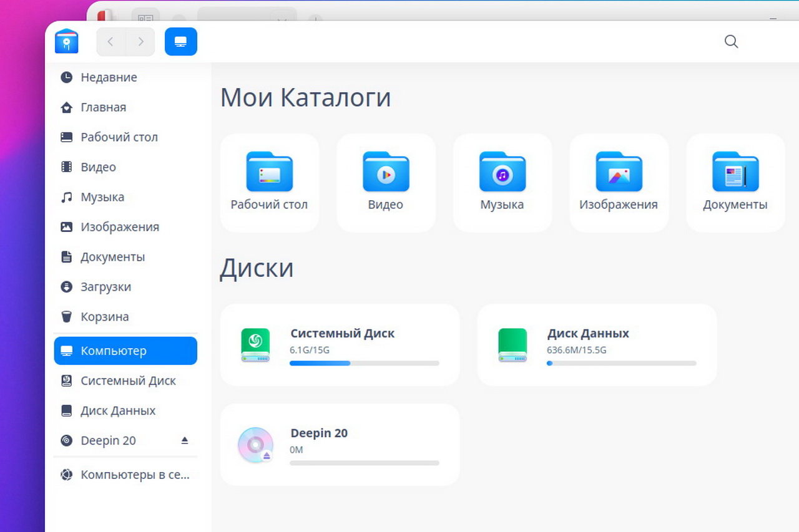Open the Видео folder tile
Screen dimensions: 799x532
point(386,182)
